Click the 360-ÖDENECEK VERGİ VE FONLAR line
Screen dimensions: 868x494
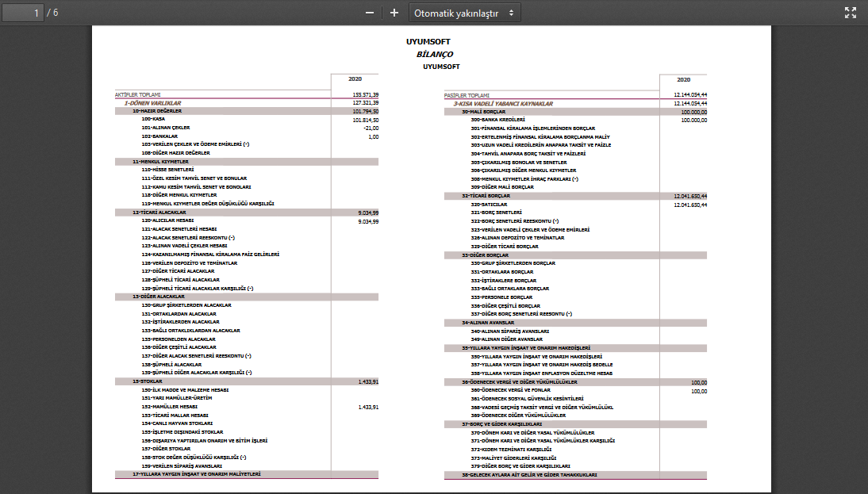coord(510,390)
